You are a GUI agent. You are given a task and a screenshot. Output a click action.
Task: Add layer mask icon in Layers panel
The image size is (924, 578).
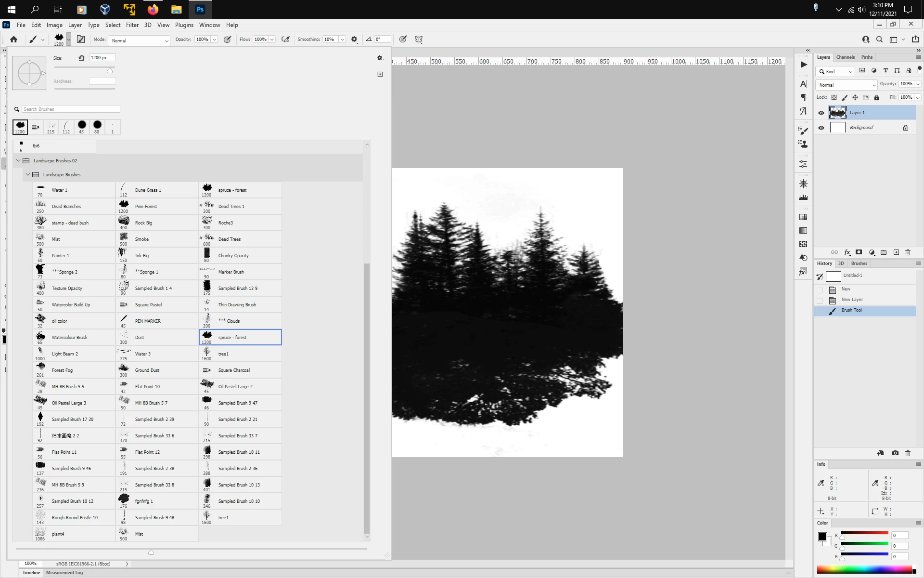tap(859, 252)
